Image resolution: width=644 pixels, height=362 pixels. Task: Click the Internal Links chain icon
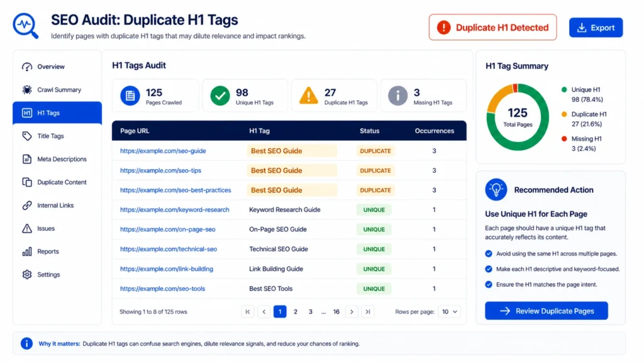tap(27, 206)
